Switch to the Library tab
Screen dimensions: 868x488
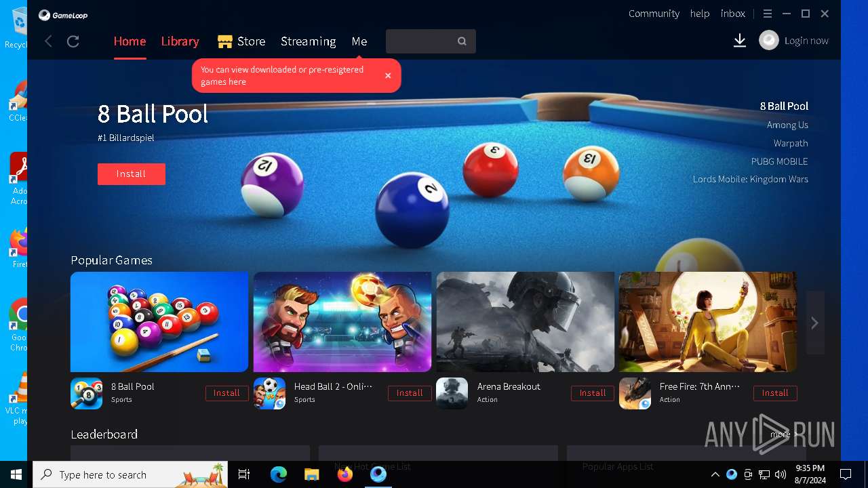click(180, 41)
